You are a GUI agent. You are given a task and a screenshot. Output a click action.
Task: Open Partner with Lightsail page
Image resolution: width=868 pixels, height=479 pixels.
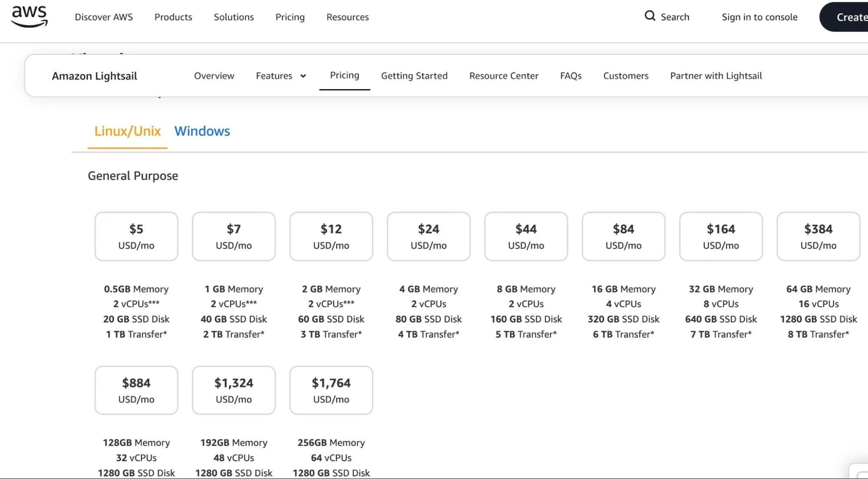716,76
